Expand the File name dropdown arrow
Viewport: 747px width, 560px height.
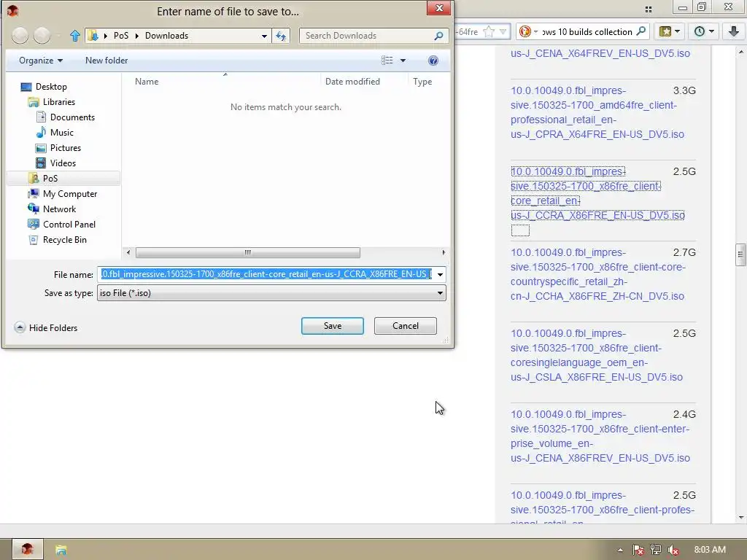(x=440, y=274)
